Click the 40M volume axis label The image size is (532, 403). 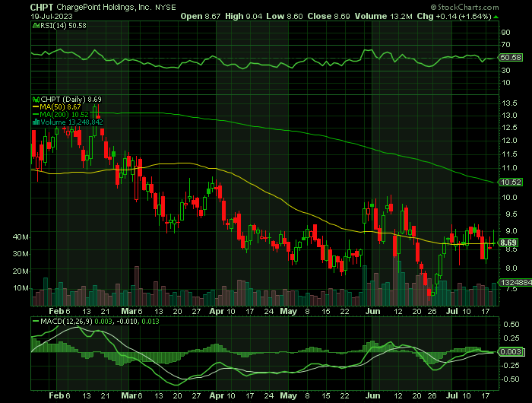pyautogui.click(x=21, y=237)
